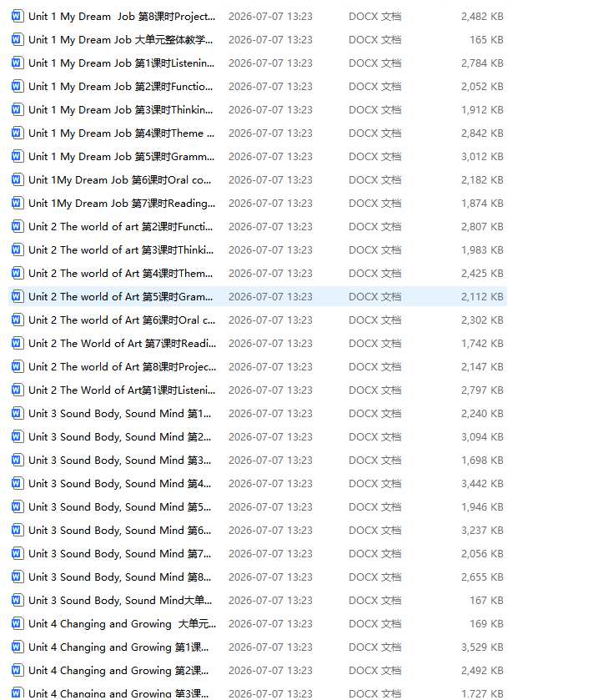Select the Unit 1 My Dream Job 第5课时 Grammar file
The width and height of the screenshot is (593, 700).
coord(258,157)
